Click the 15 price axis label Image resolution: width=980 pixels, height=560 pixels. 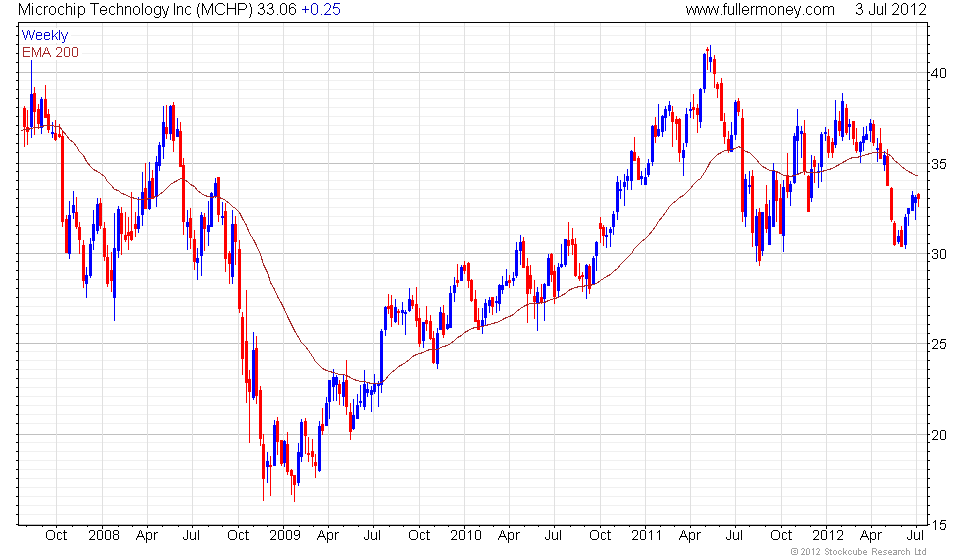point(938,526)
